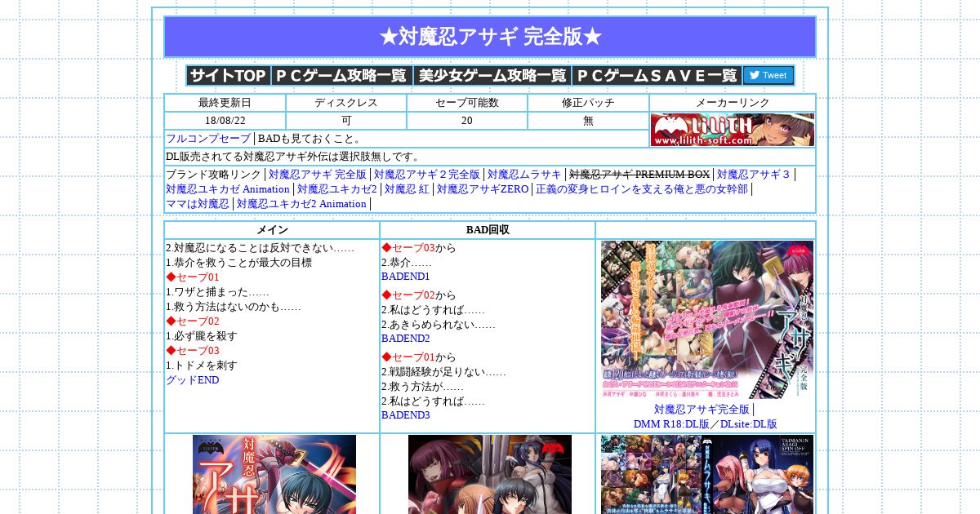This screenshot has height=514, width=980.
Task: Open the ＰＣゲームＳＡＶＥ一覧 navigation banner
Action: (x=657, y=76)
